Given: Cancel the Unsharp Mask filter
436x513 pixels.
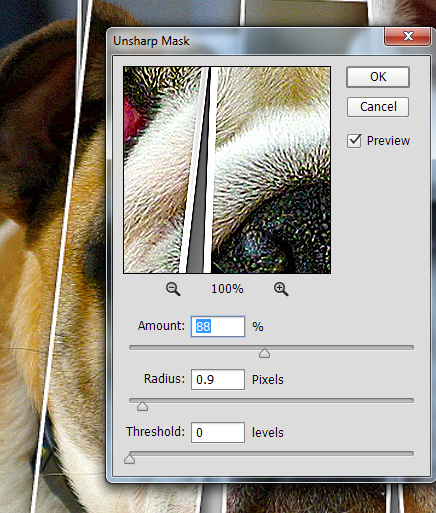Looking at the screenshot, I should [x=378, y=107].
